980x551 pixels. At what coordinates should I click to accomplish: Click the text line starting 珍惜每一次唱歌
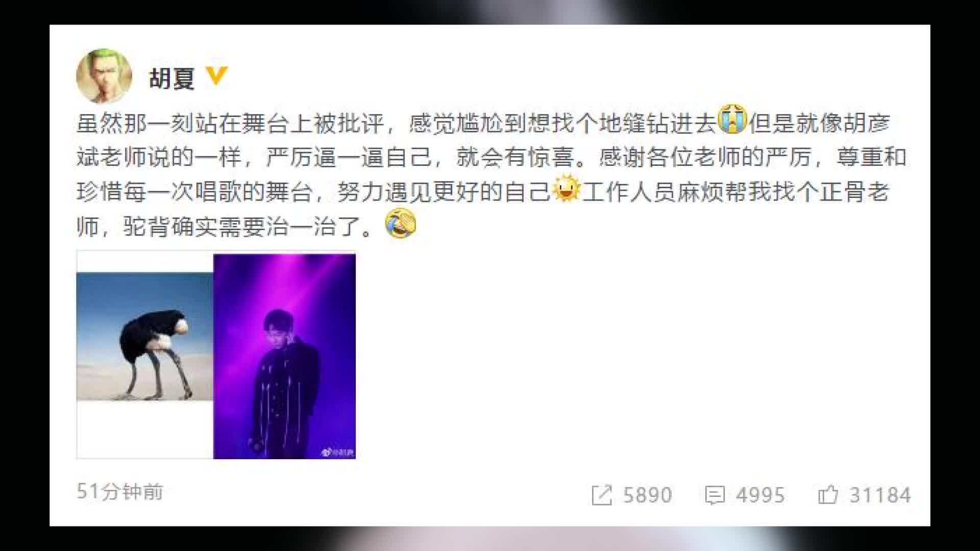pos(483,192)
